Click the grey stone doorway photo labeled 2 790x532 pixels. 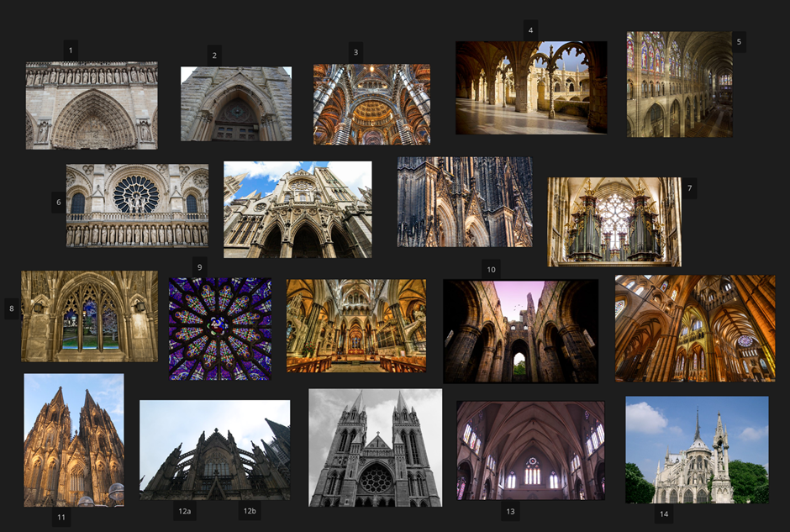236,103
